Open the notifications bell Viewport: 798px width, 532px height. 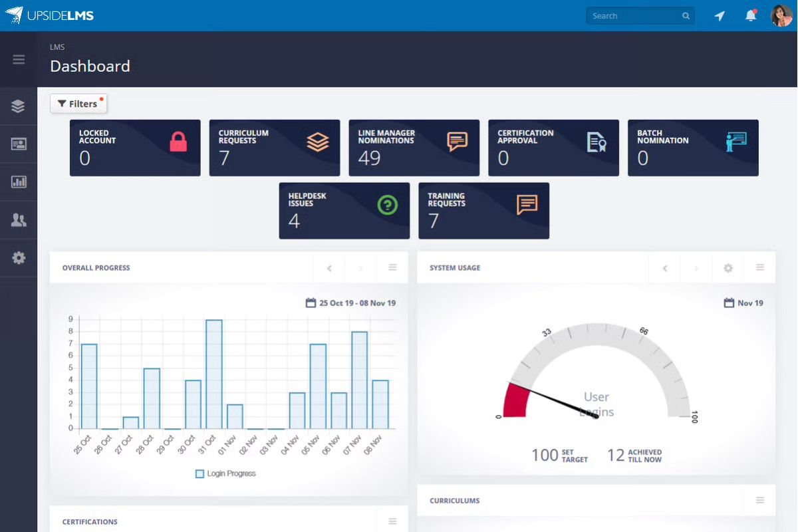click(751, 15)
